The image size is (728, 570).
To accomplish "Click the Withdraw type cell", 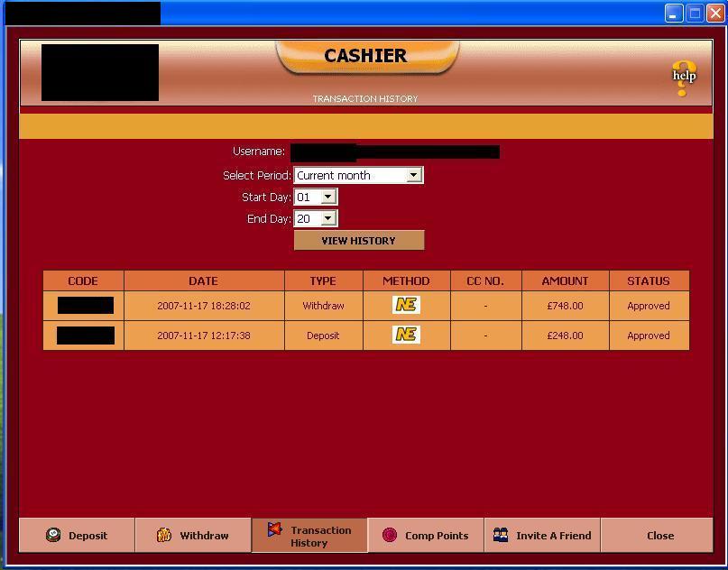I will click(x=324, y=306).
